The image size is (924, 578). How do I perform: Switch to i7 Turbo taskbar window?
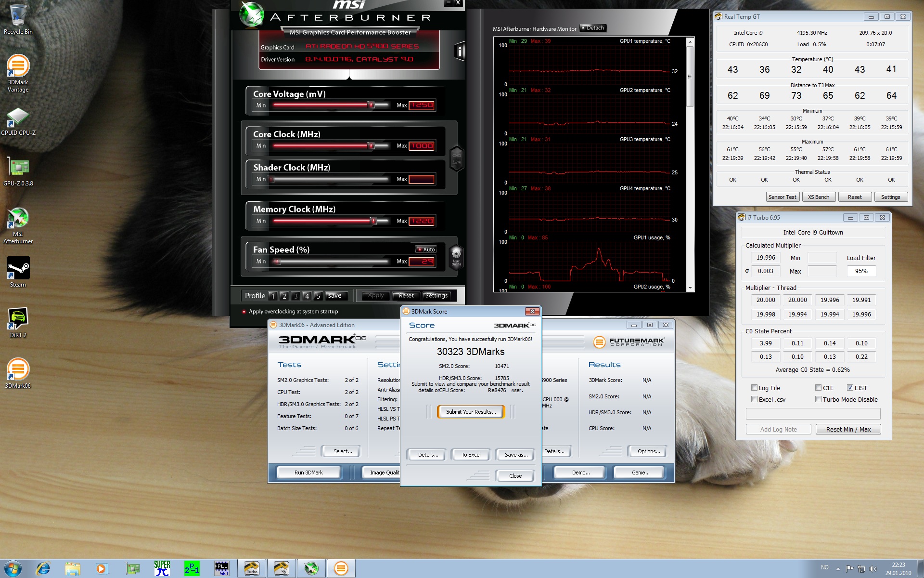(x=252, y=568)
